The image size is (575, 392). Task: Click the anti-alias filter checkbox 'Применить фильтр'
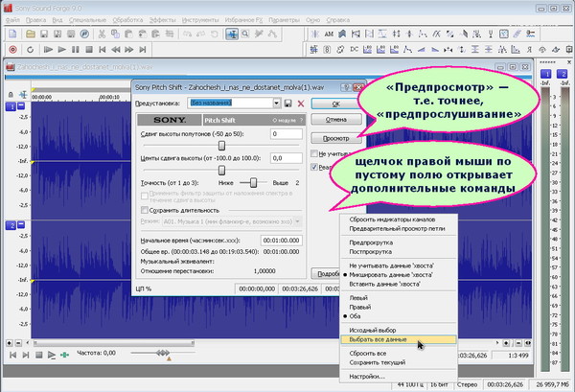(145, 196)
